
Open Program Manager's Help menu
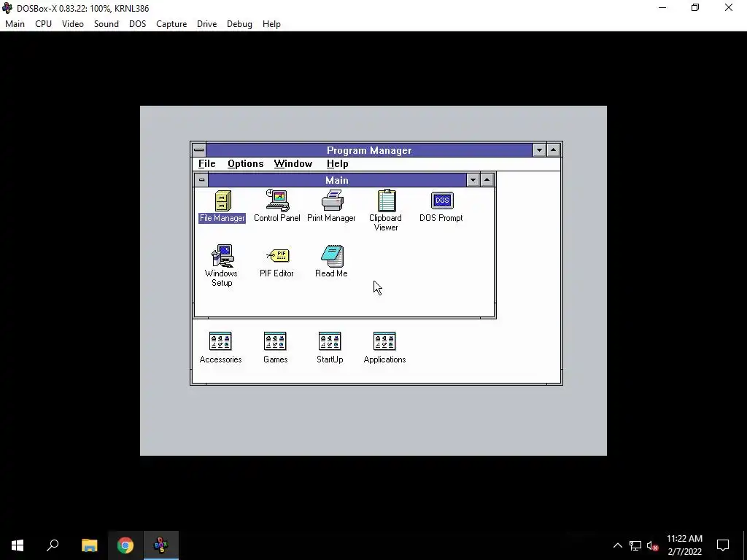click(x=337, y=164)
